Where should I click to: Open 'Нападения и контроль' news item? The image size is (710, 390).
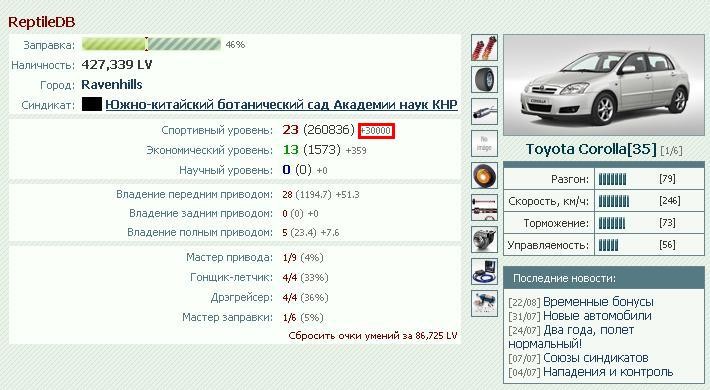point(608,372)
